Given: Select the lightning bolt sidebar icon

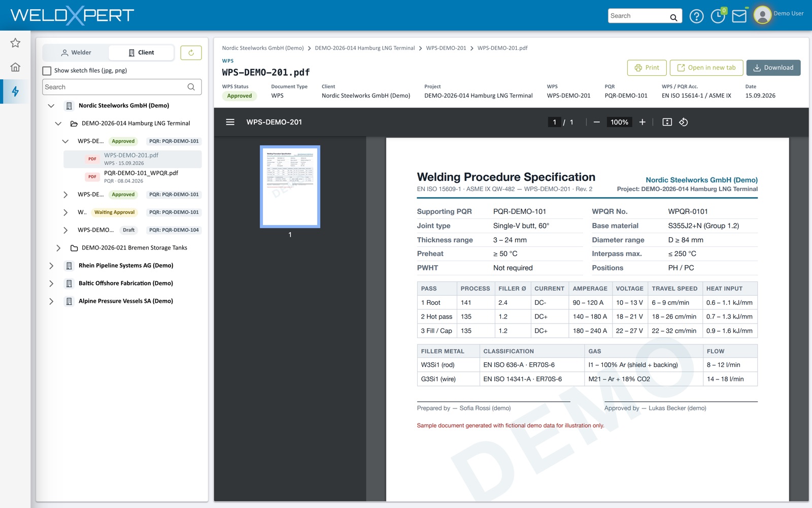Looking at the screenshot, I should pyautogui.click(x=15, y=91).
